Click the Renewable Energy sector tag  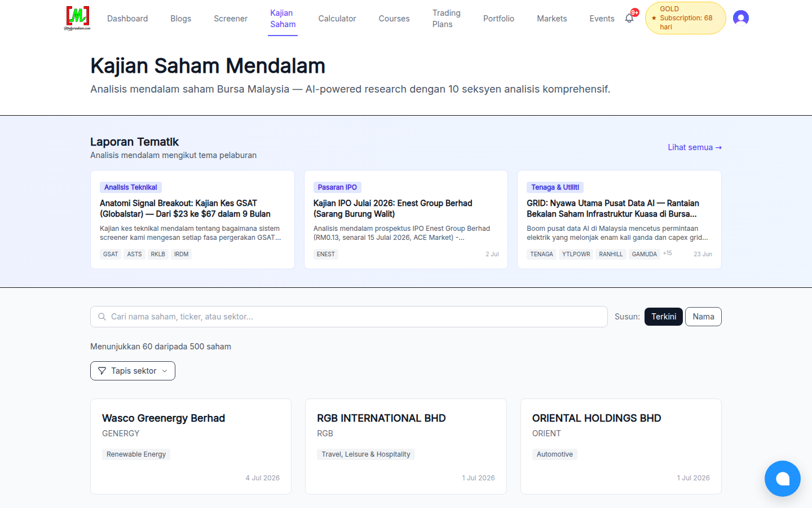point(136,454)
